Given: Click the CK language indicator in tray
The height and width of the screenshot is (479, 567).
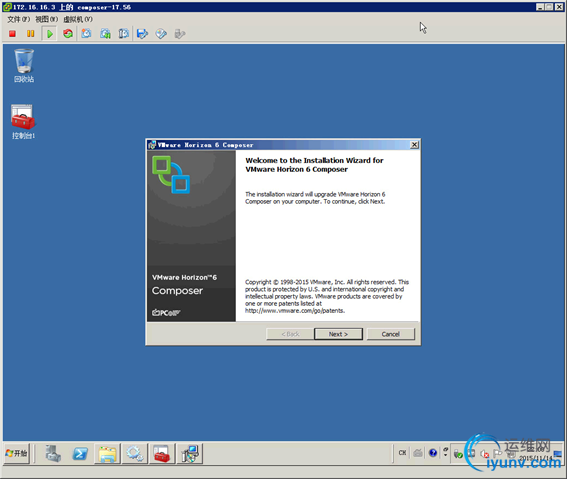Looking at the screenshot, I should click(402, 453).
